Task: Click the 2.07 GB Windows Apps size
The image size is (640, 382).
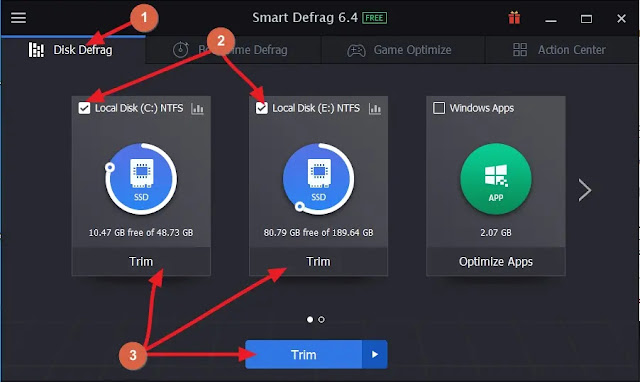Action: coord(496,233)
